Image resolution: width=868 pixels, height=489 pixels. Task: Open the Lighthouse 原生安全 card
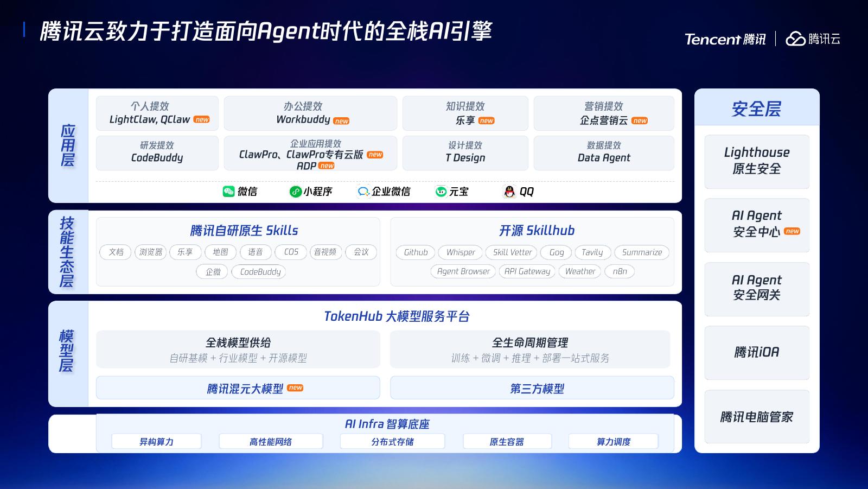coord(757,162)
